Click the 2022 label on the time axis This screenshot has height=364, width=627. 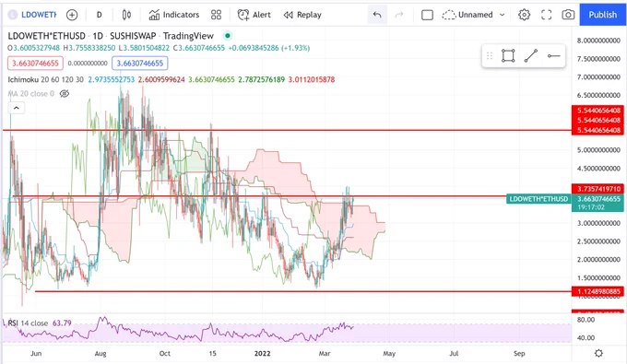click(262, 353)
